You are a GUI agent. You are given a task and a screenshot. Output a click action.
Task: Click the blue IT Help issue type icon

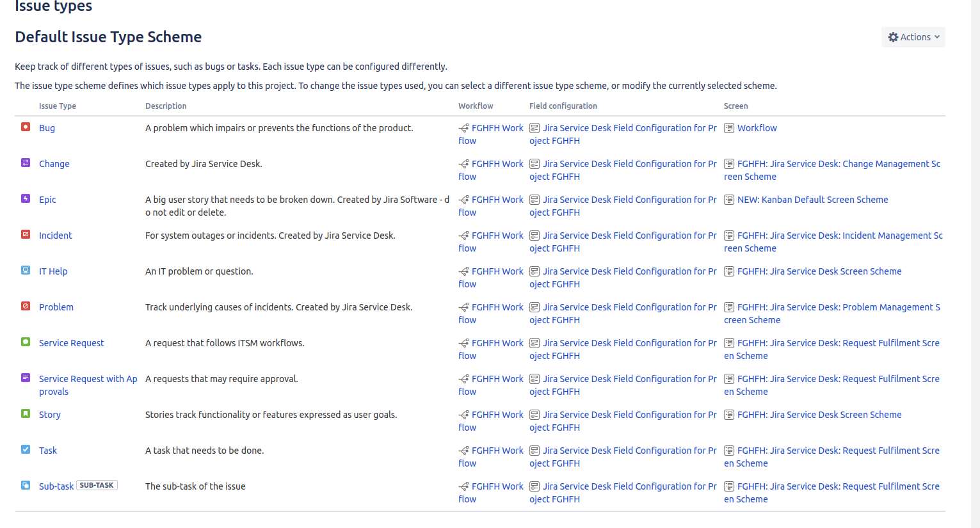tap(26, 270)
